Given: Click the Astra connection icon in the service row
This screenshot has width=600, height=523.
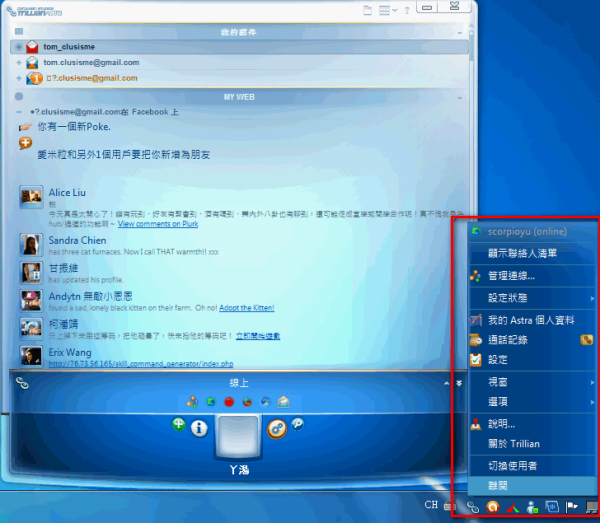Looking at the screenshot, I should tap(192, 402).
